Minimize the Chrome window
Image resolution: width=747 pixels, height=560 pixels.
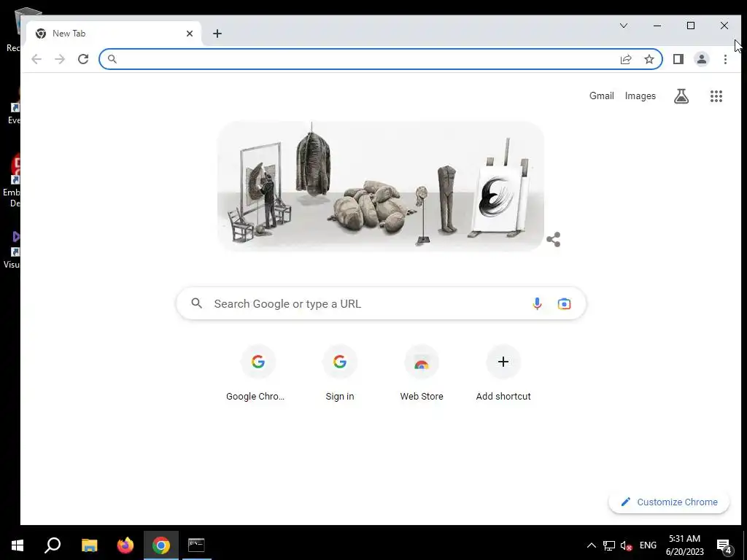[657, 26]
